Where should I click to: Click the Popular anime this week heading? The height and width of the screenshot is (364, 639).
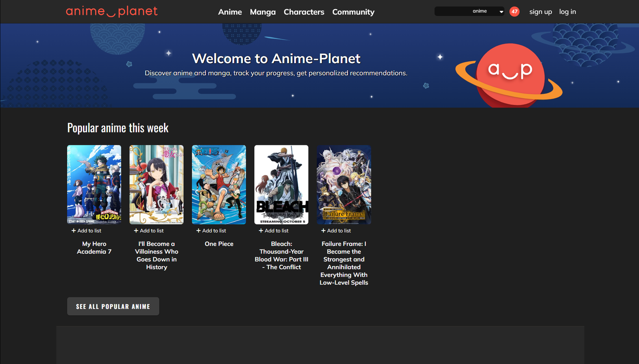click(x=118, y=128)
